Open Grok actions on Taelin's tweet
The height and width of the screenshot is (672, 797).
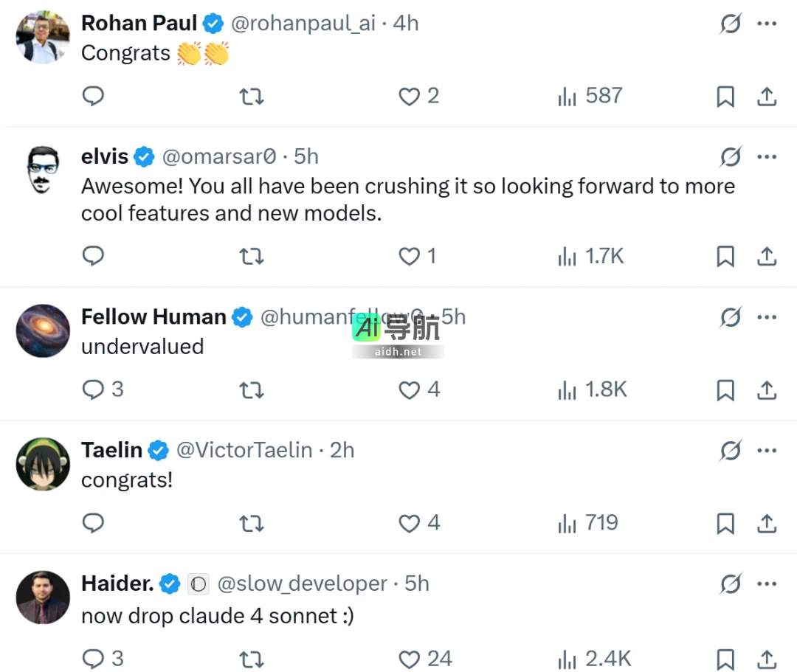click(x=730, y=451)
